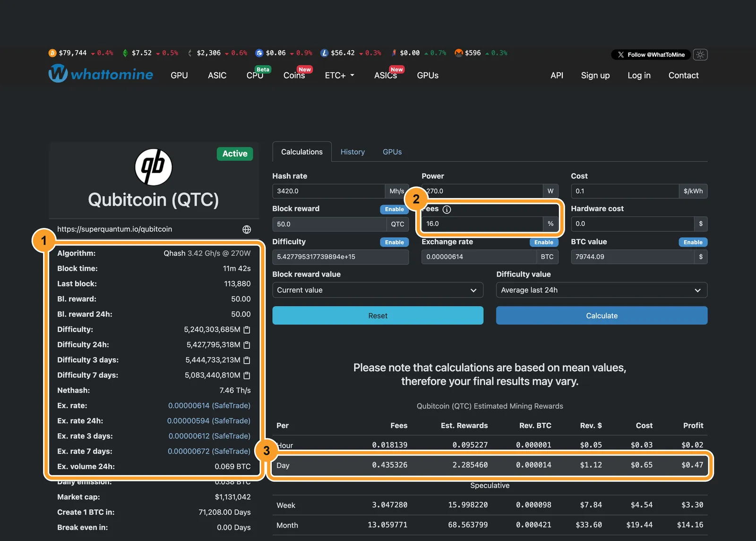Open the Ex. rate 0.00000614 SafeTrade link
This screenshot has height=541, width=756.
point(209,406)
